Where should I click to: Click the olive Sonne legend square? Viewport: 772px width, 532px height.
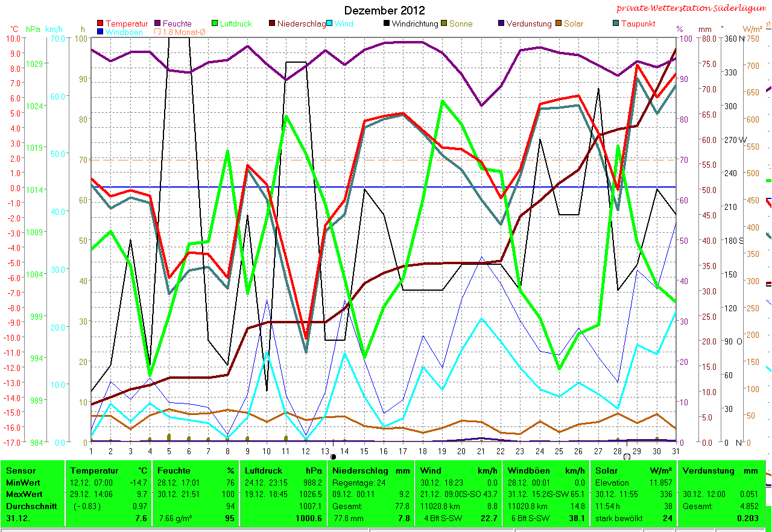pyautogui.click(x=444, y=24)
